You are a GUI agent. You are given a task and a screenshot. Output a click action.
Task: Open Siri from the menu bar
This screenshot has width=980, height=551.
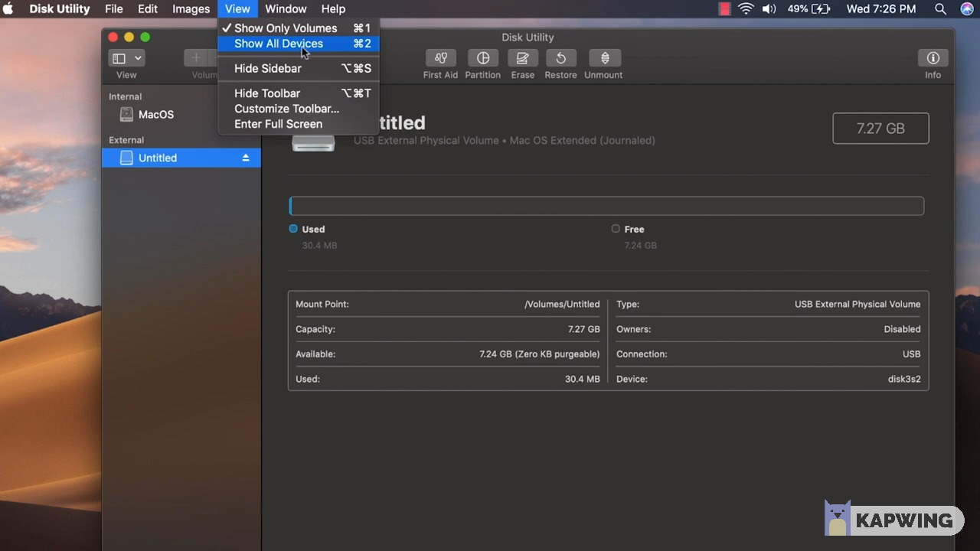point(966,9)
